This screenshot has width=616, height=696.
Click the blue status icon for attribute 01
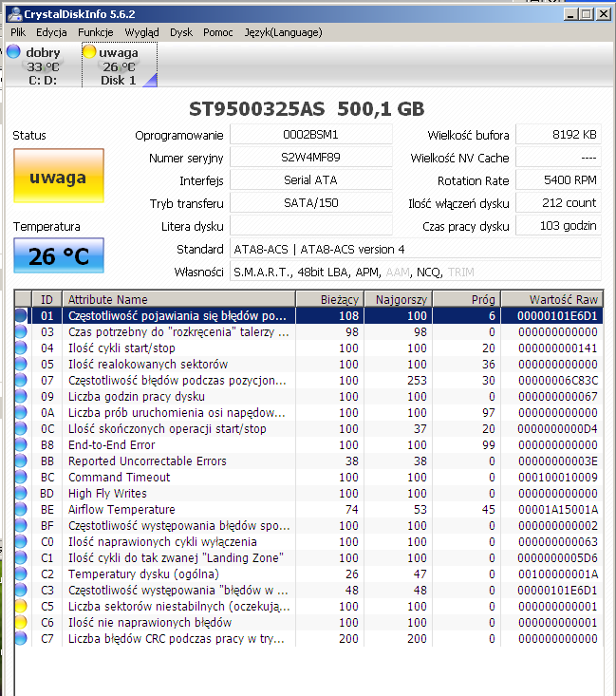click(x=21, y=315)
